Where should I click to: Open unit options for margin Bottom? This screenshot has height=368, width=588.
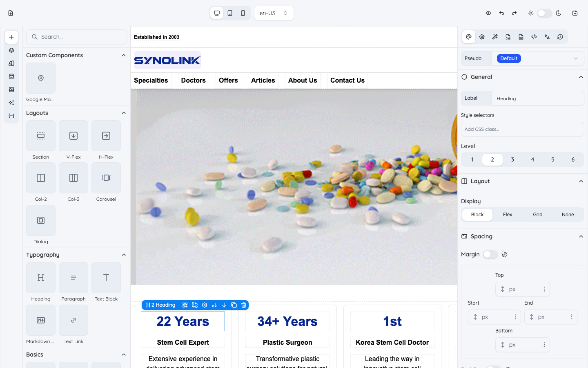[544, 345]
